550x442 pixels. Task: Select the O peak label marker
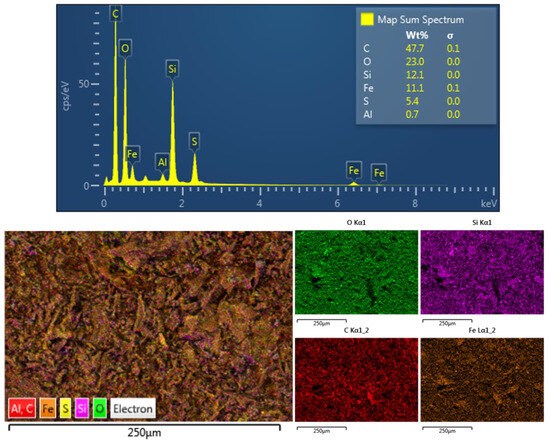125,48
